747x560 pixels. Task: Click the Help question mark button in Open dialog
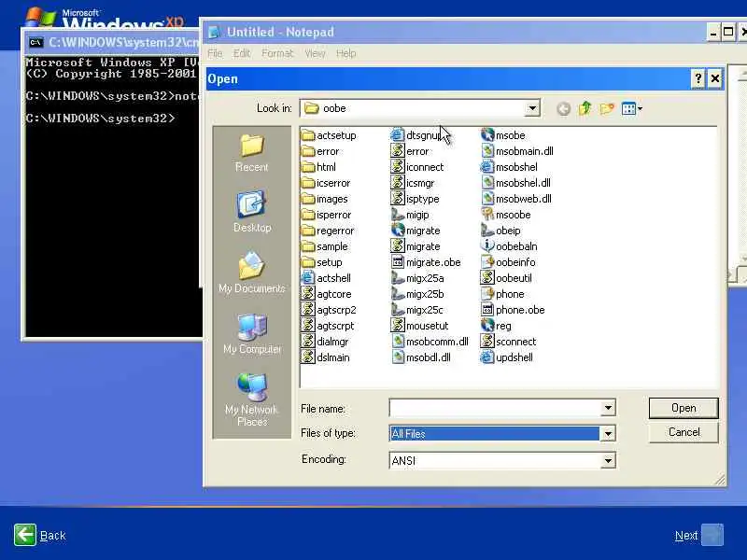coord(698,79)
